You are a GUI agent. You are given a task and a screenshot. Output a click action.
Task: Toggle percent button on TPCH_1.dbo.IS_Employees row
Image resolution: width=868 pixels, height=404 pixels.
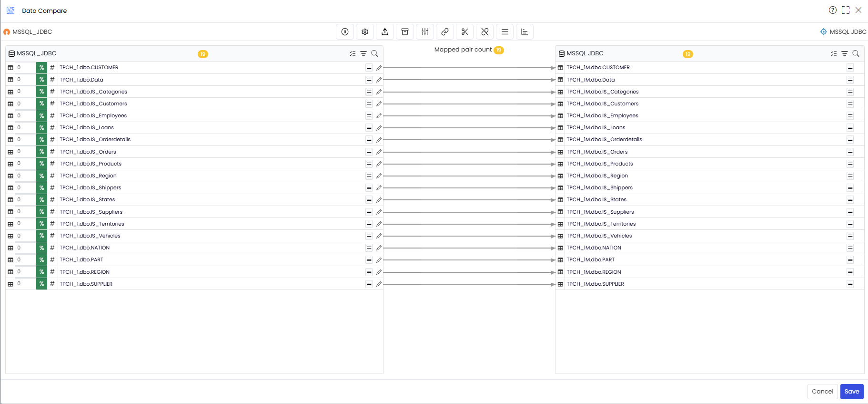point(42,115)
